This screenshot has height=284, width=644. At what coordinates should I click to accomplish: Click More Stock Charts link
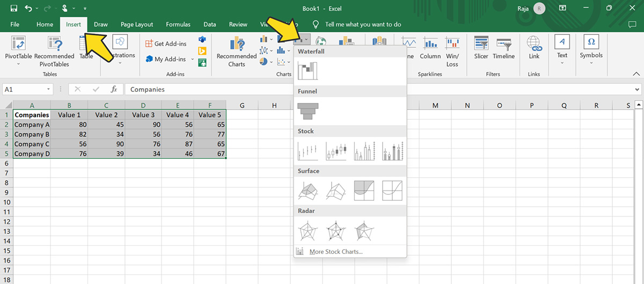click(335, 251)
